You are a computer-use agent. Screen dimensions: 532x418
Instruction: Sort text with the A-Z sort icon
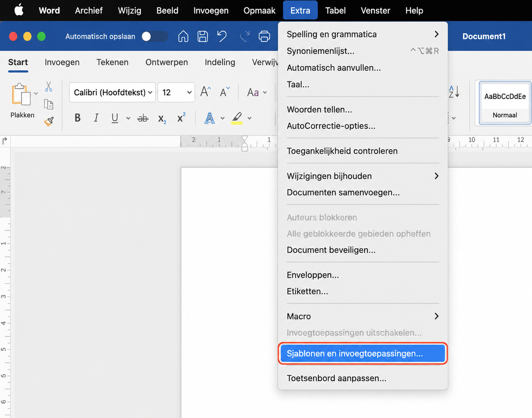tap(454, 91)
